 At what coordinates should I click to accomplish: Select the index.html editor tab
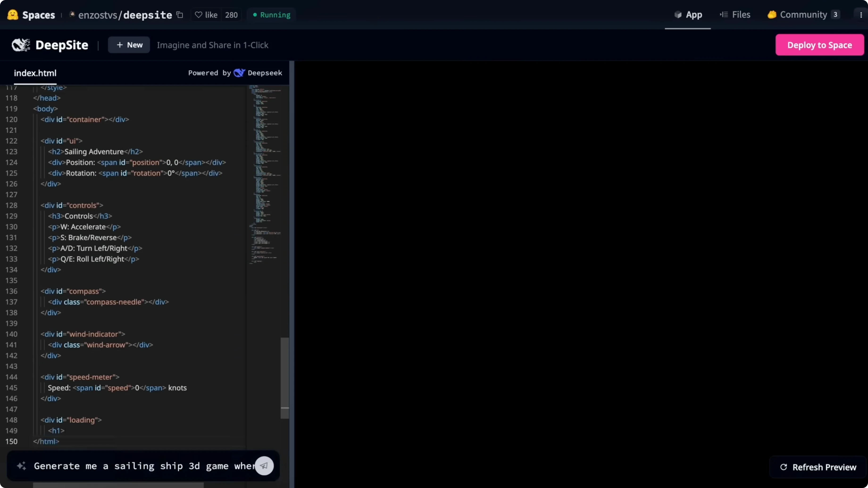point(35,73)
